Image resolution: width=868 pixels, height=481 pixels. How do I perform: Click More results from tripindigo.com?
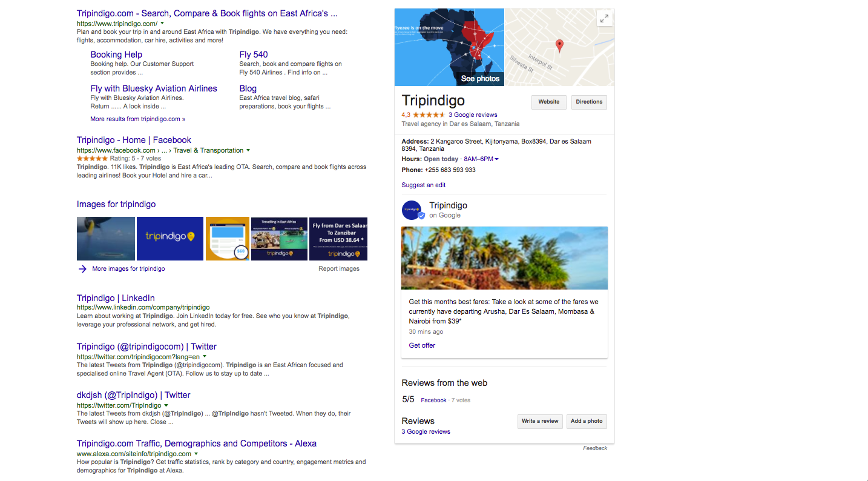point(138,119)
